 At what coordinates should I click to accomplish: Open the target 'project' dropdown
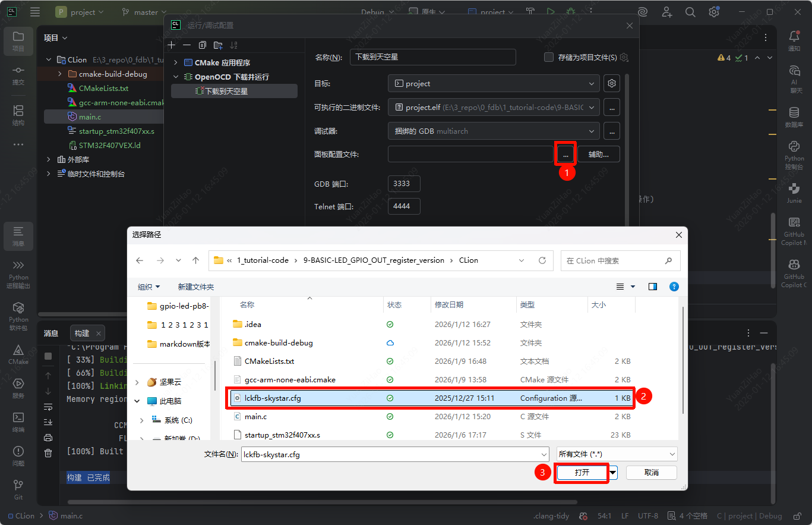(x=494, y=84)
